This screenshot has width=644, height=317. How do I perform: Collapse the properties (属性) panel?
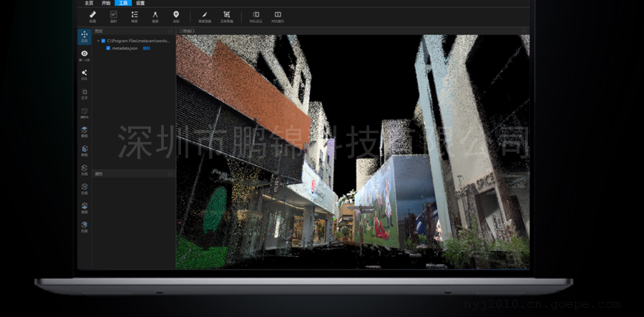click(x=170, y=173)
